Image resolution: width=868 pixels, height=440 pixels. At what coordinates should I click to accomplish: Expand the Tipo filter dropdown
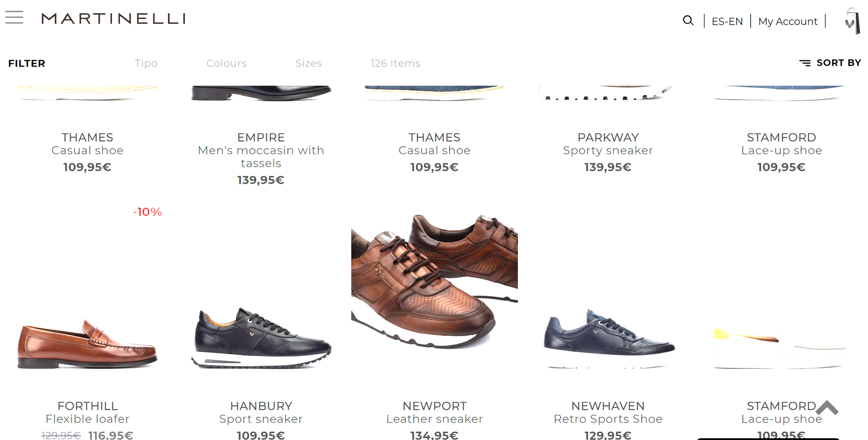pos(146,63)
